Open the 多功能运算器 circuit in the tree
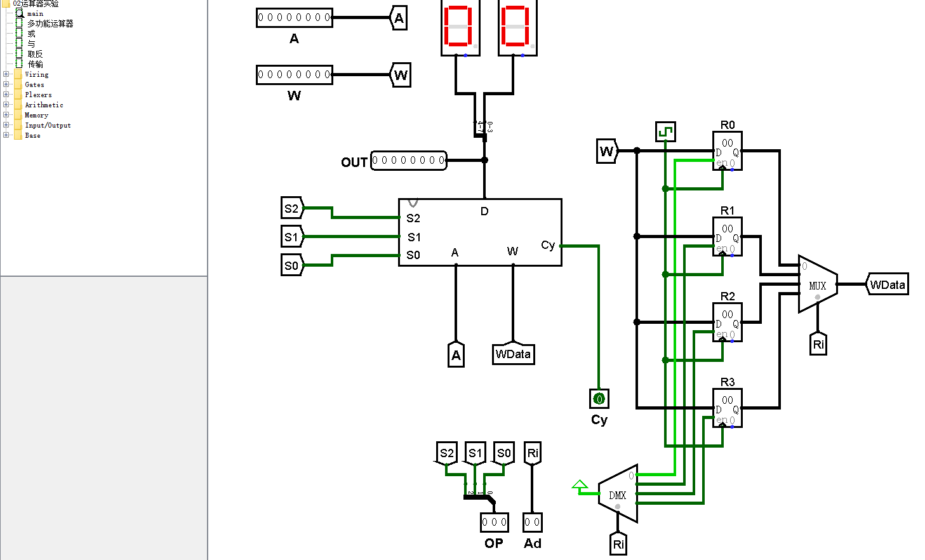Screen dimensions: 925x560 50,23
